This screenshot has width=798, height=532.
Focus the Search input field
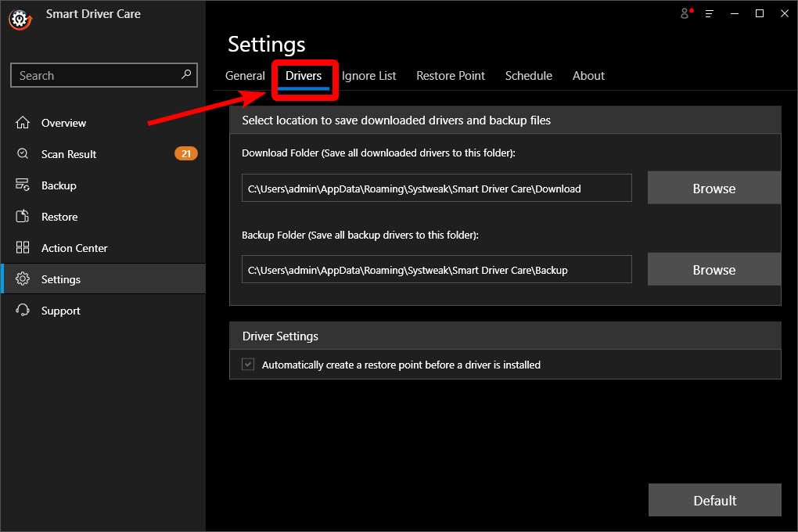pos(104,75)
